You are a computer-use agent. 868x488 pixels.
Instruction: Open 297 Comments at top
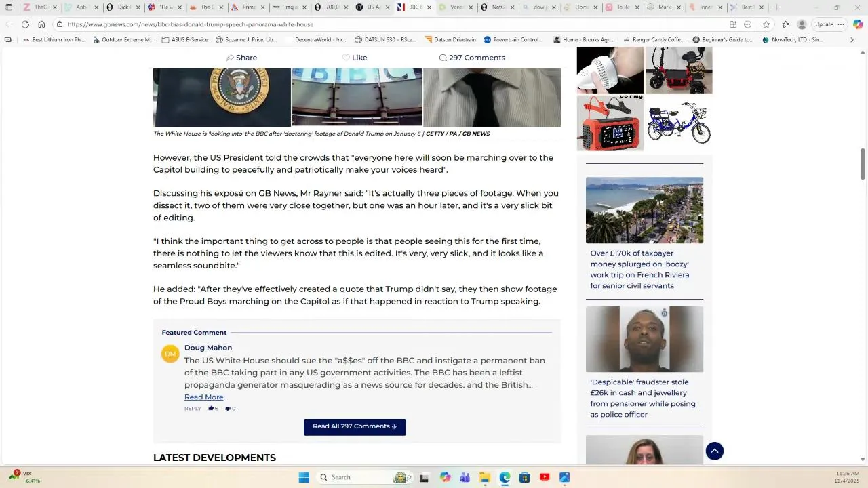coord(472,58)
